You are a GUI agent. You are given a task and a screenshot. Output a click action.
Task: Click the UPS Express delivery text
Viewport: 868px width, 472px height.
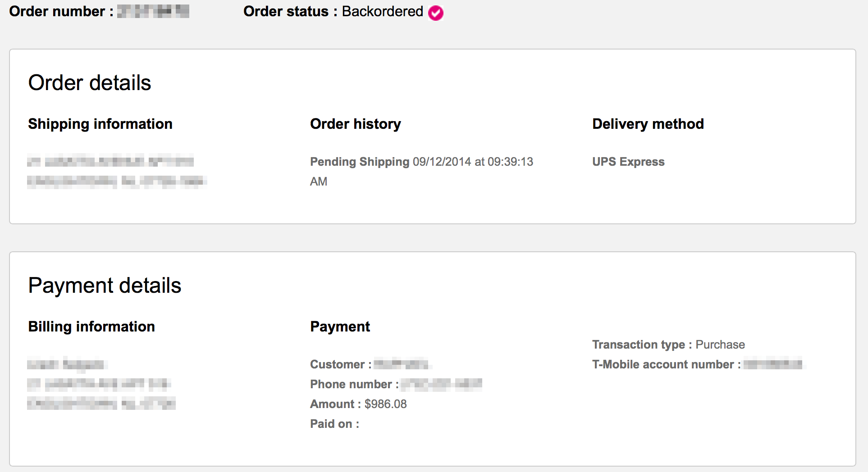(628, 162)
